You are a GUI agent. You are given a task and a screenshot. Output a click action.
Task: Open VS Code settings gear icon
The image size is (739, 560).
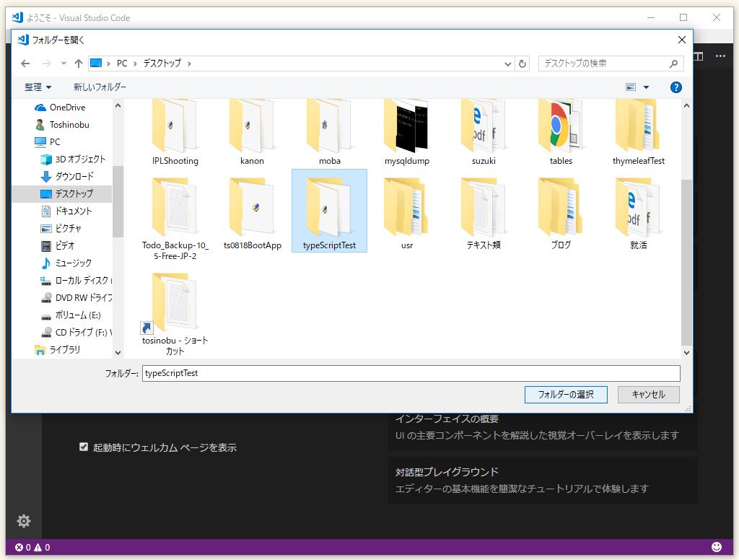(x=24, y=520)
